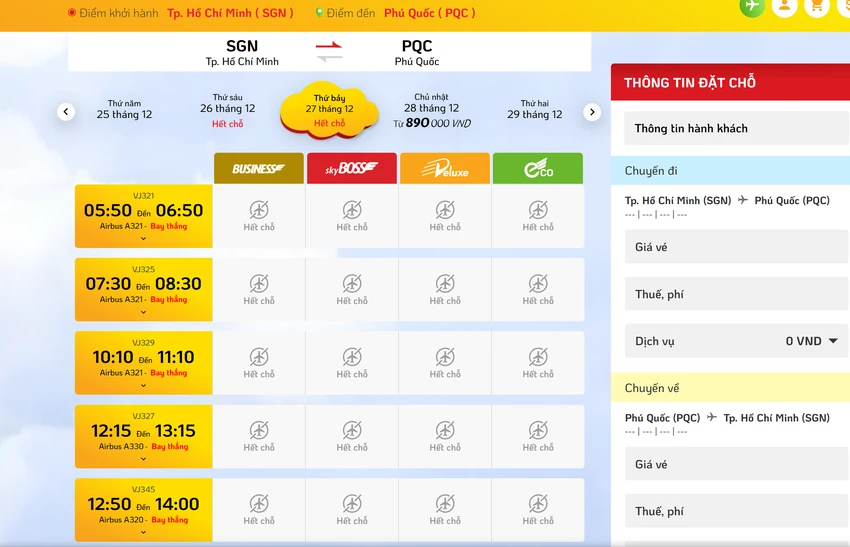Click the green airplane icon in header
The image size is (850, 547).
[x=752, y=5]
